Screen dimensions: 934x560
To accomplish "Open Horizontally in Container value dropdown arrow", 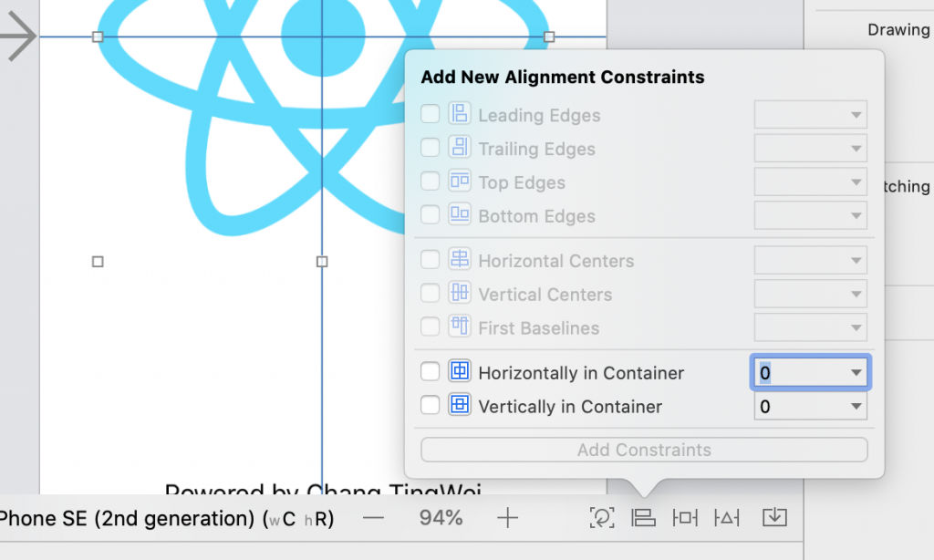I will point(856,373).
